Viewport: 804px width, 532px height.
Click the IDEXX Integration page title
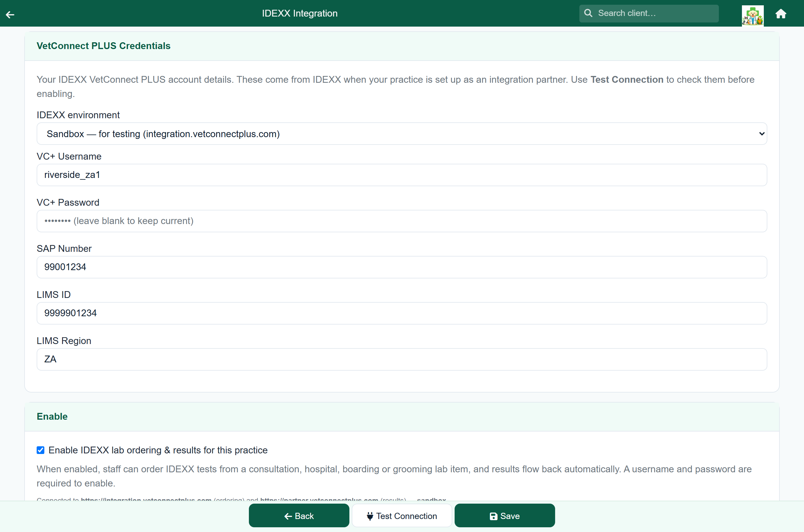pos(299,13)
